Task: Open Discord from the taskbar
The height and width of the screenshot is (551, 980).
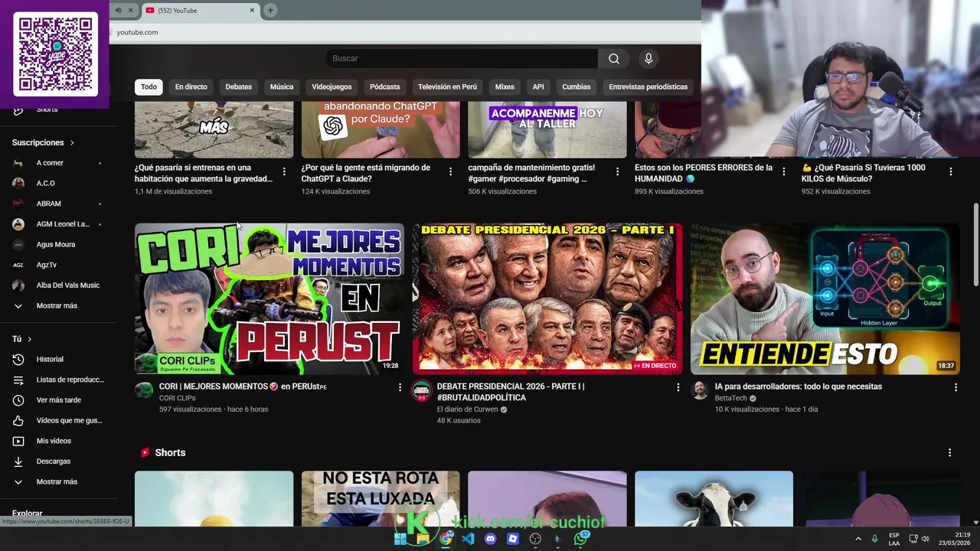Action: [x=491, y=539]
